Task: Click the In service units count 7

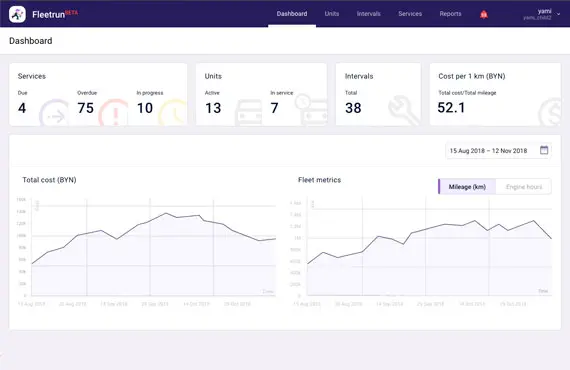Action: pyautogui.click(x=274, y=108)
